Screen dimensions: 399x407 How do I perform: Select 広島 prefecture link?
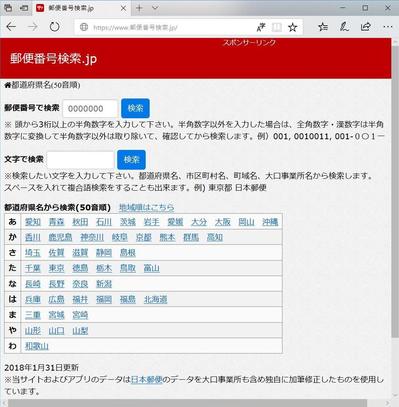pyautogui.click(x=56, y=299)
